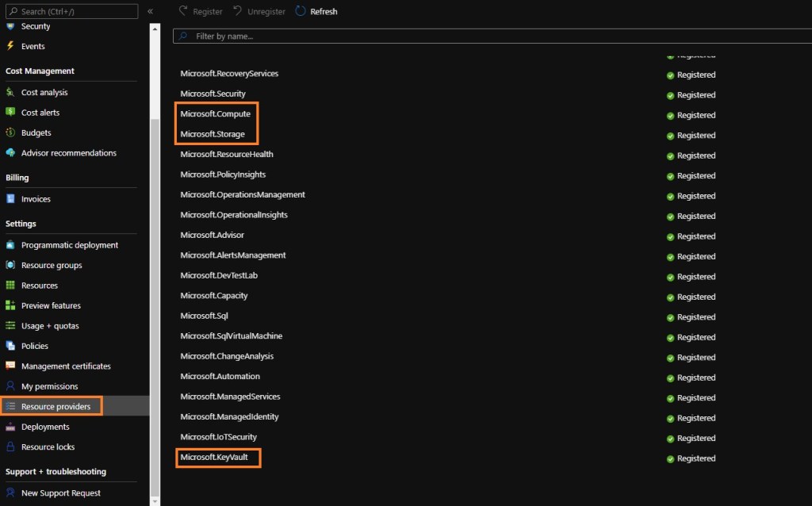Click the Refresh button

tap(316, 11)
